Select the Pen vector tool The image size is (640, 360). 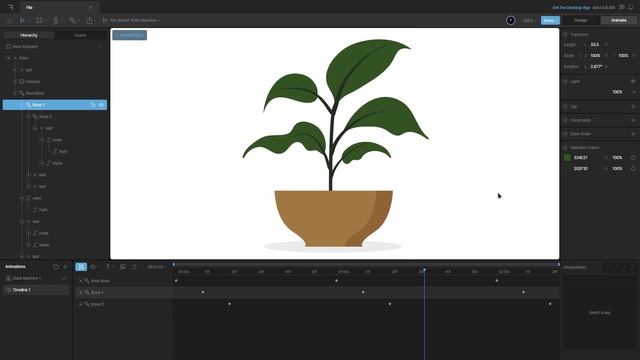tap(56, 20)
